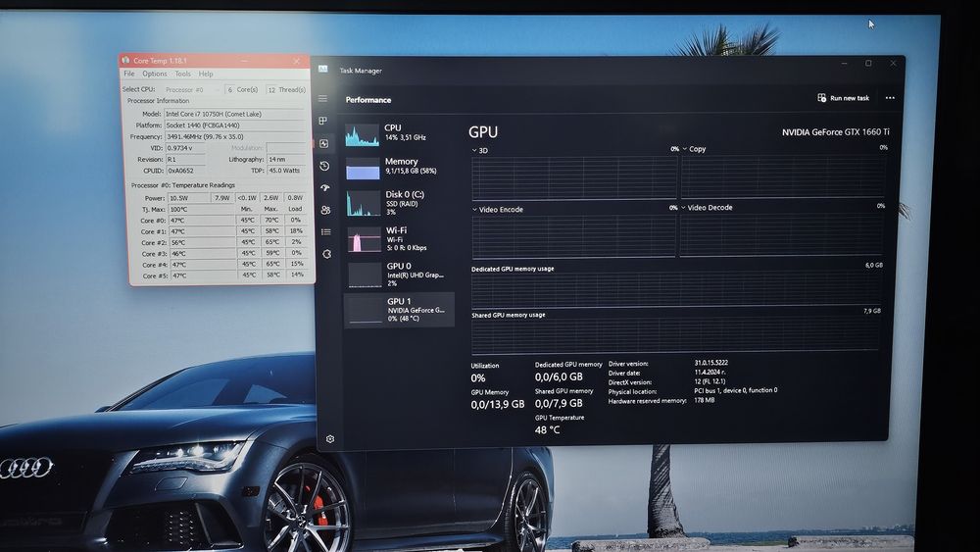Open the Details page icon in the sidebar
This screenshot has width=980, height=552.
(326, 232)
